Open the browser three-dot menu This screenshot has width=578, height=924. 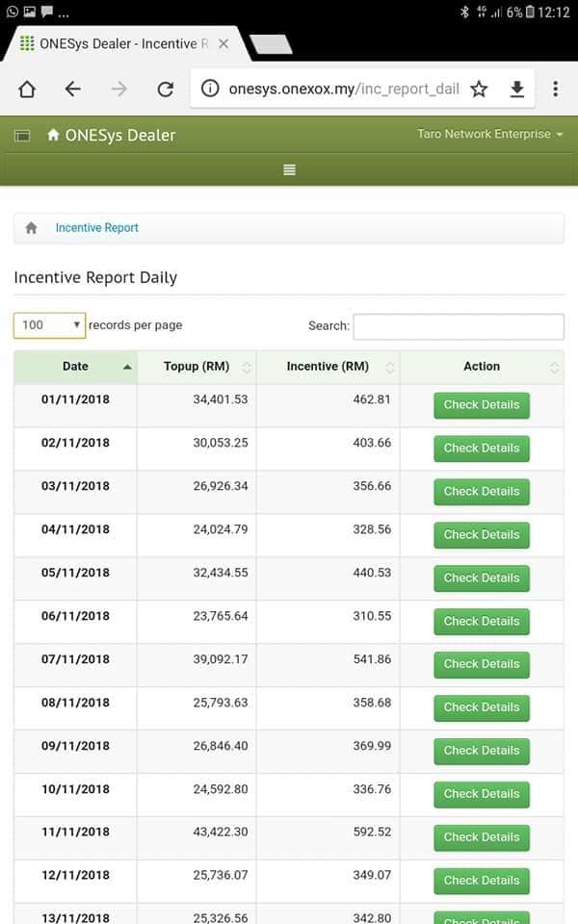click(x=556, y=89)
